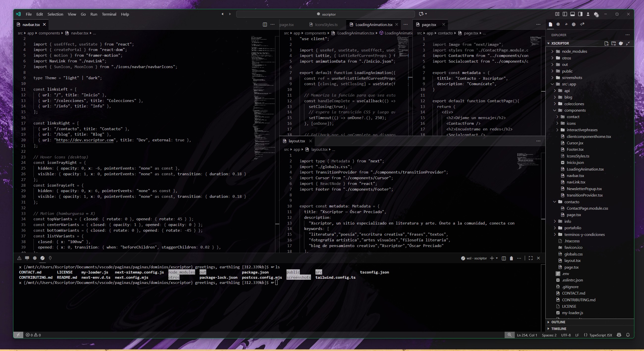Expand the node_modules folder
Image resolution: width=644 pixels, height=351 pixels.
point(574,51)
